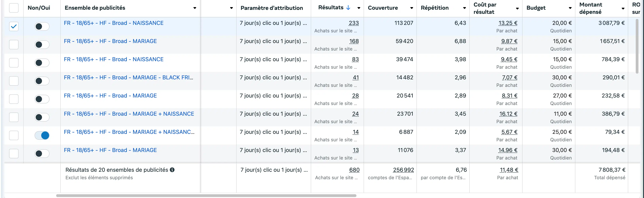The image size is (644, 198).
Task: Open the MARIAGE + NAISSANCE ad set link
Action: tap(129, 114)
